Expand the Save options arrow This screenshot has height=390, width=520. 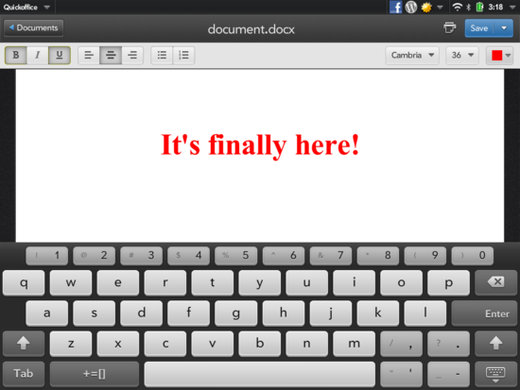[x=504, y=28]
